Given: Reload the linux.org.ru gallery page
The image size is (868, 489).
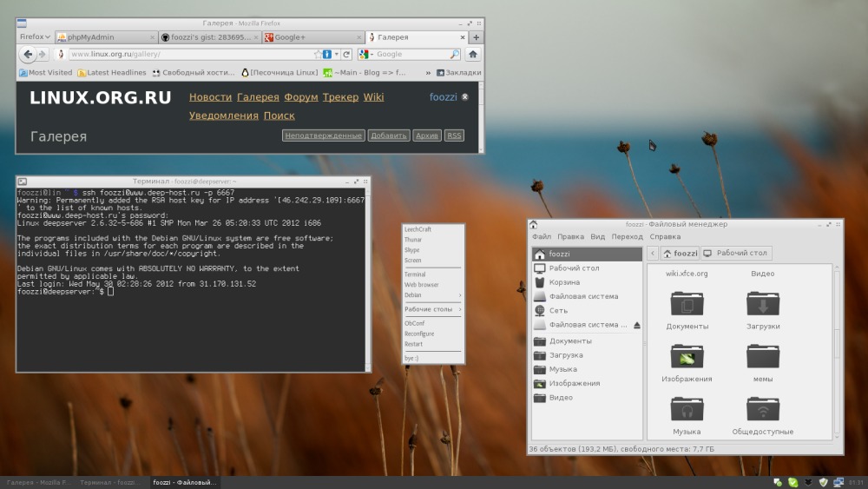Looking at the screenshot, I should click(x=346, y=54).
